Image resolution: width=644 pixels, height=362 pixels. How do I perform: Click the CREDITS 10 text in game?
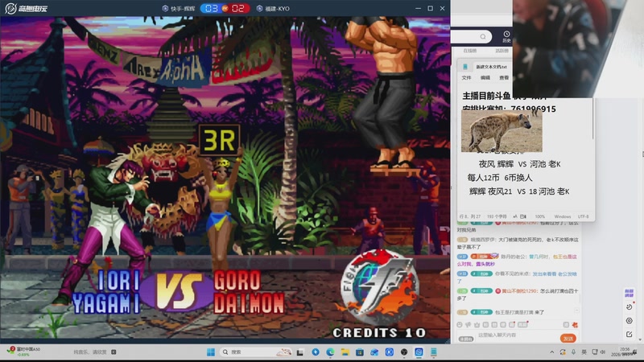click(x=378, y=332)
